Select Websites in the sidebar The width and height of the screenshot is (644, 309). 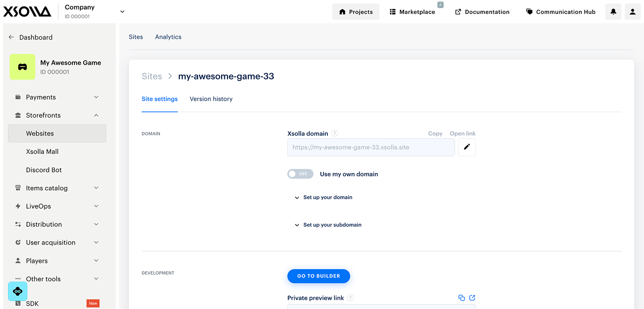57,133
